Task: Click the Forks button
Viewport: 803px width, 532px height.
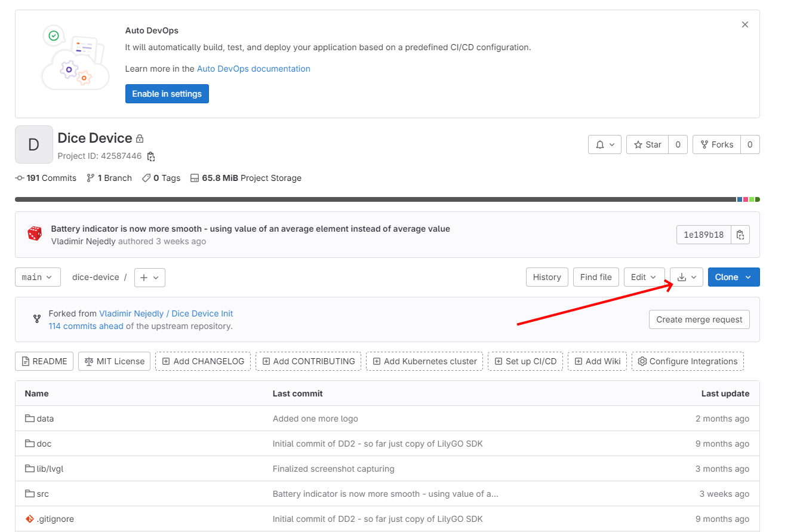Action: pyautogui.click(x=716, y=144)
